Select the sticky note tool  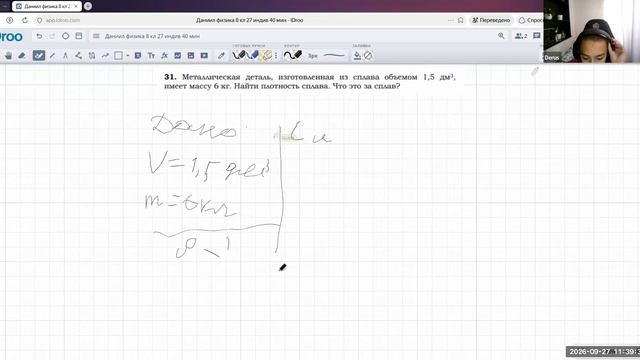point(138,56)
